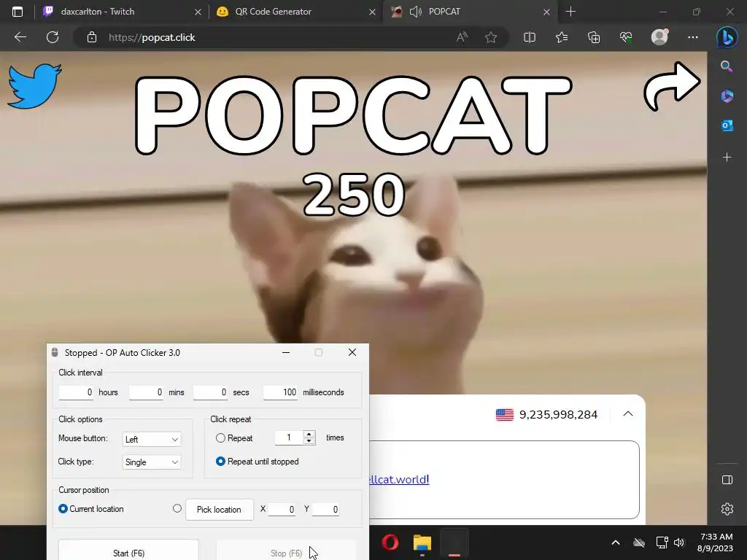Open File Explorer from the taskbar
The height and width of the screenshot is (560, 747).
click(x=422, y=542)
